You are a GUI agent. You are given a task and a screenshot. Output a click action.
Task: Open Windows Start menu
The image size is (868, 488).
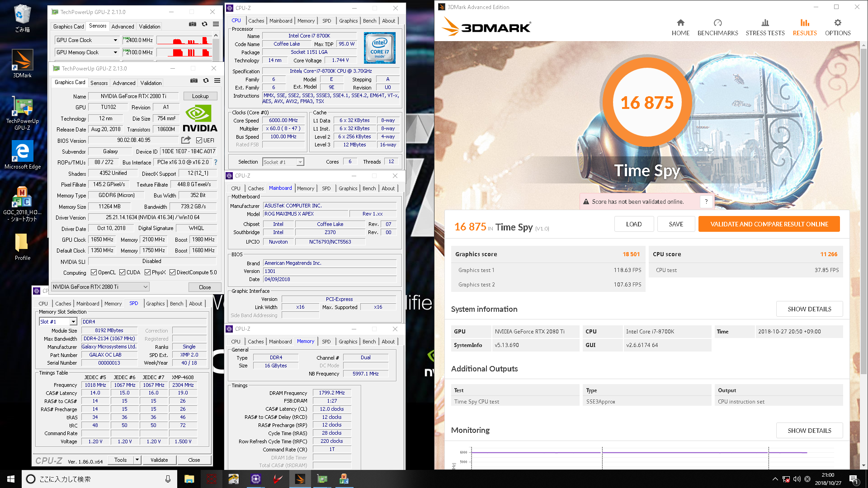click(11, 479)
